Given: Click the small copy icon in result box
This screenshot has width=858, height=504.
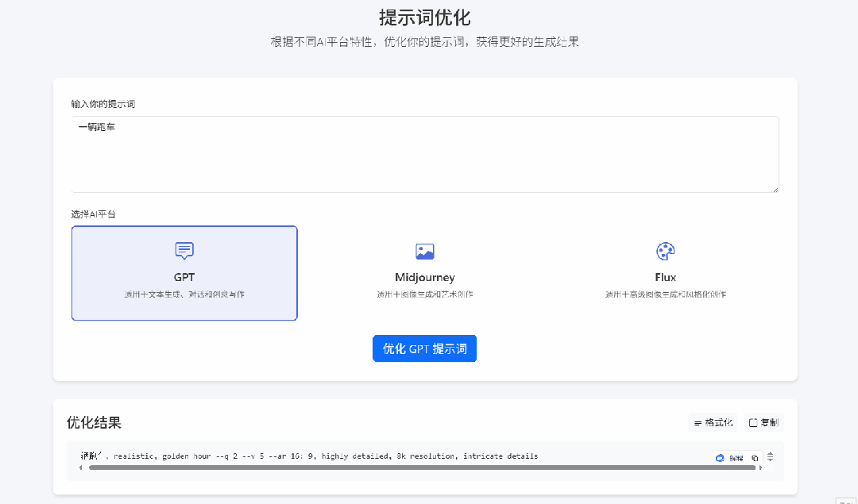Looking at the screenshot, I should 756,458.
